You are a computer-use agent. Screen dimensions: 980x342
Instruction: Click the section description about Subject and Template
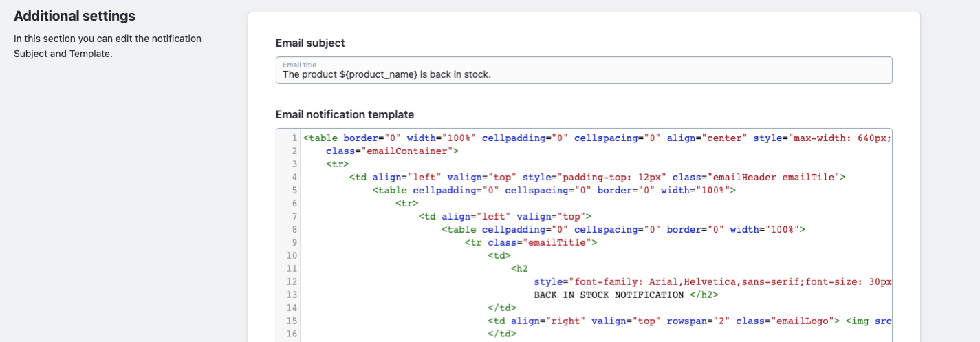[x=107, y=46]
